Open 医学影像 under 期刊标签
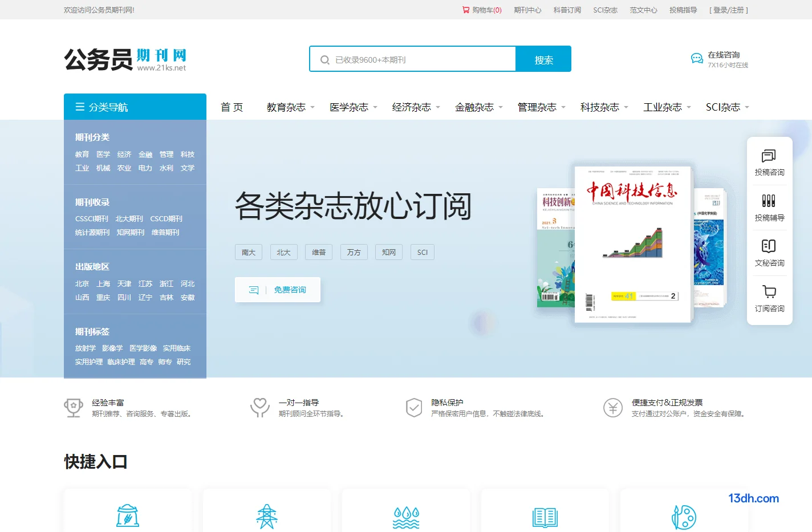 [143, 348]
